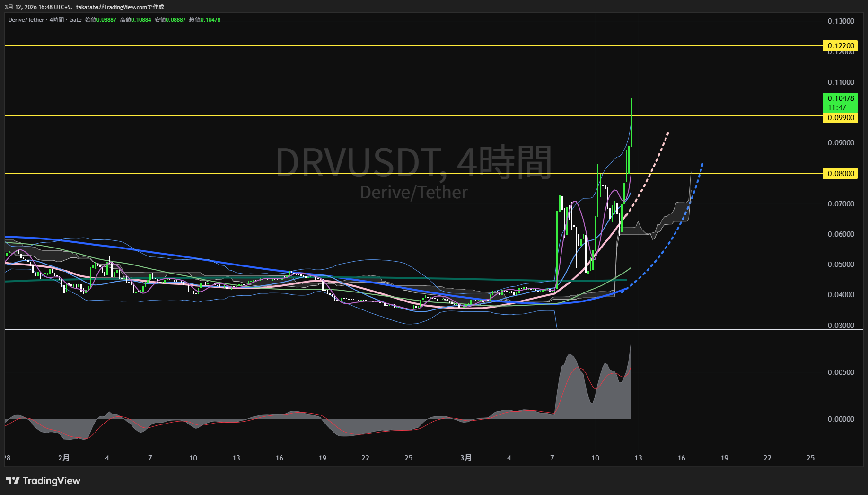This screenshot has width=868, height=495.
Task: Click the 28 date label on time axis
Action: click(x=7, y=458)
